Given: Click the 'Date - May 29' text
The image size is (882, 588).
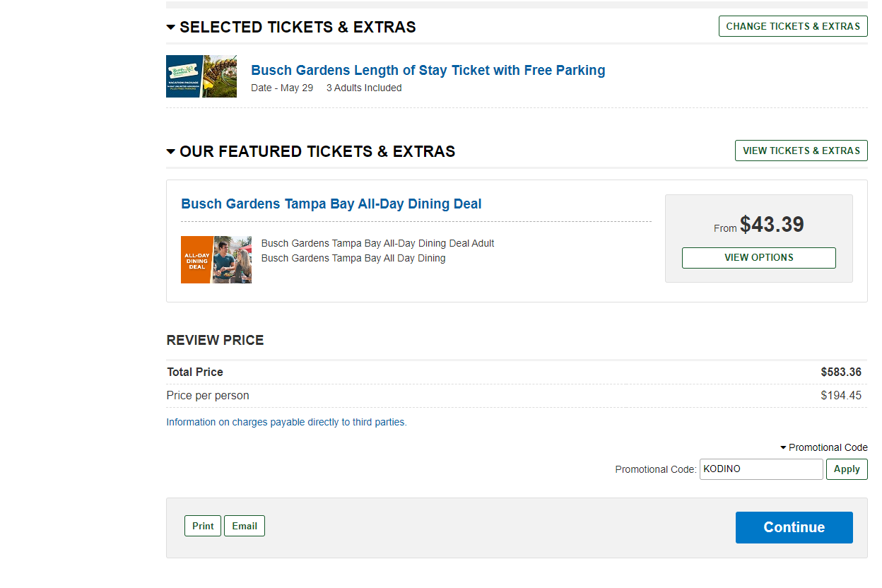Looking at the screenshot, I should (282, 88).
